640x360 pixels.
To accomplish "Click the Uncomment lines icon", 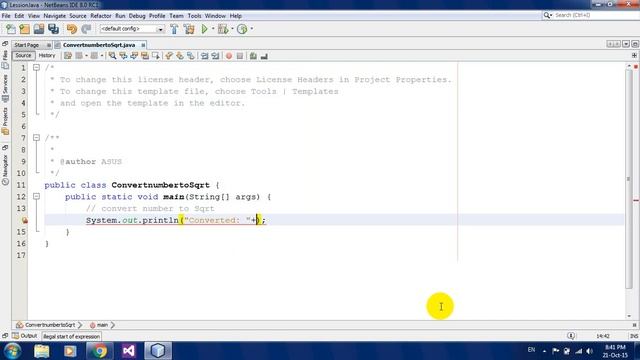I will 264,56.
